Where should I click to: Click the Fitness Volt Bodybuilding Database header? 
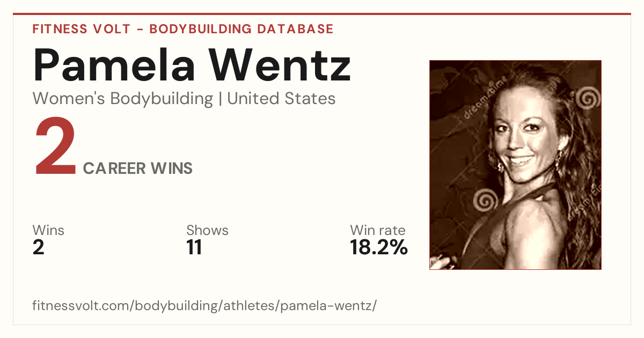(x=183, y=29)
